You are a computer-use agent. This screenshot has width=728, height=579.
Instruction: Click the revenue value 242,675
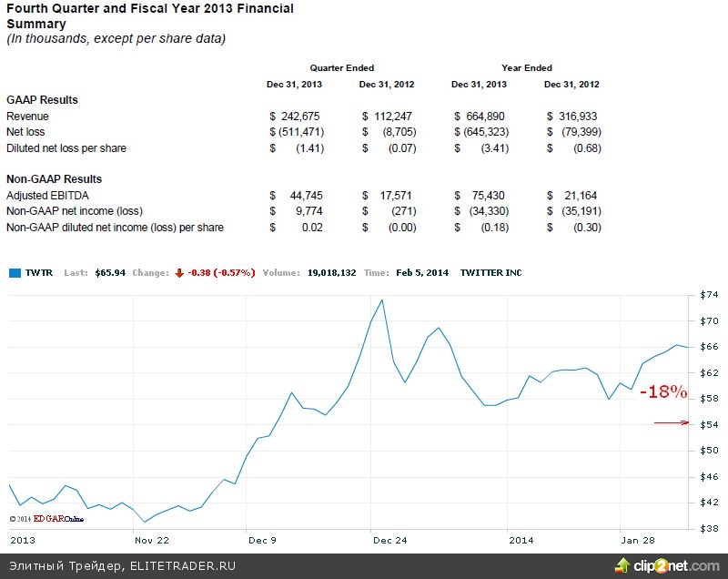300,117
